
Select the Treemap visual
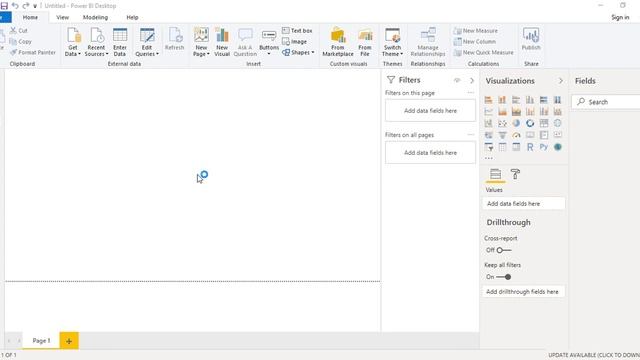(x=544, y=123)
